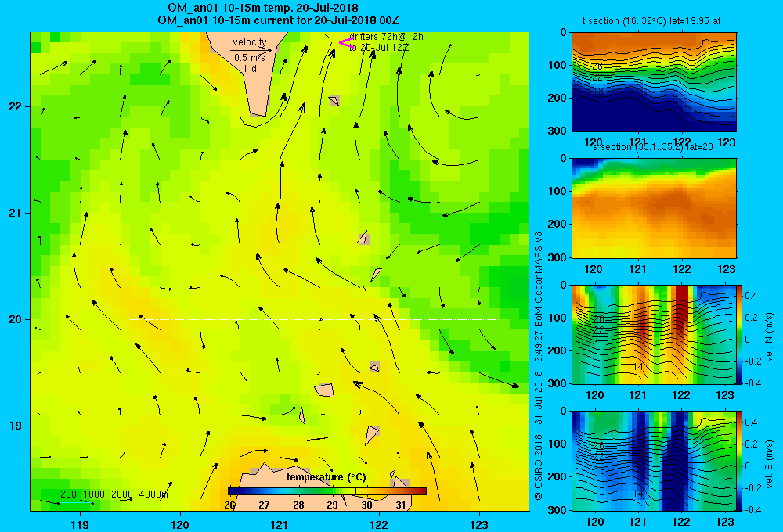
Task: Click the 'OM_an01 10-15m current for 20-Jul-2018 00Z' subtitle
Action: pyautogui.click(x=278, y=20)
